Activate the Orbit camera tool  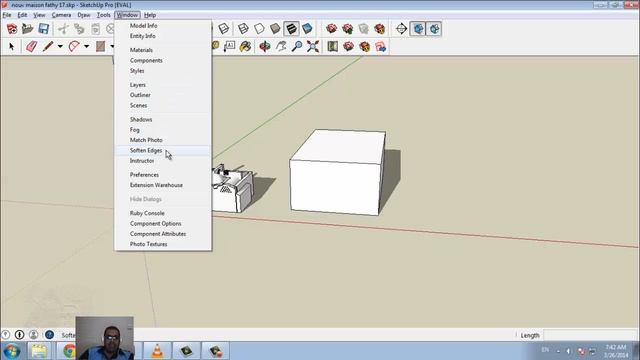[265, 47]
